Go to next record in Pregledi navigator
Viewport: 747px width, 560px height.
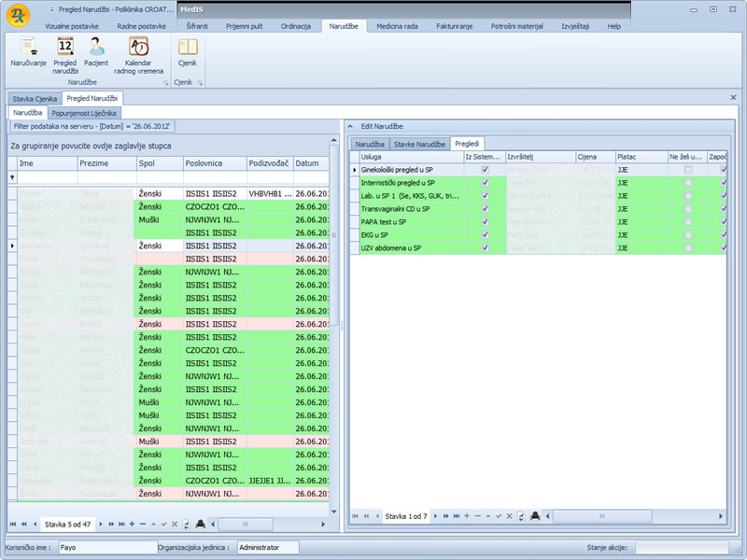click(x=435, y=516)
